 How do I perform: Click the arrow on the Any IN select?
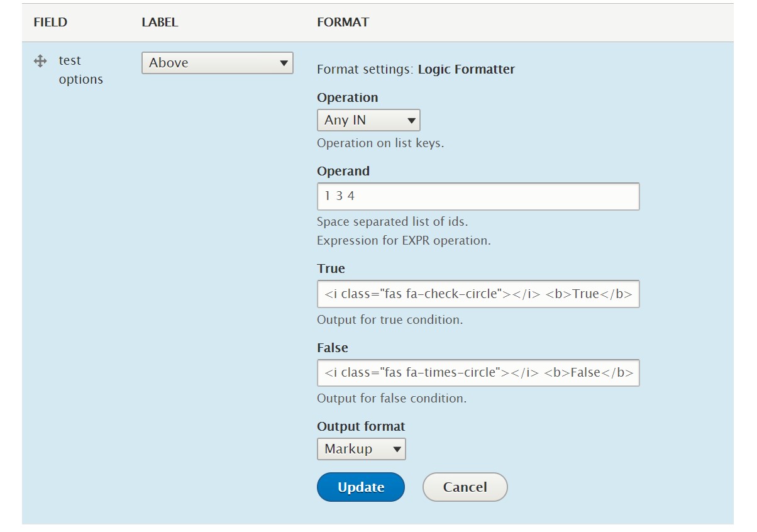411,120
